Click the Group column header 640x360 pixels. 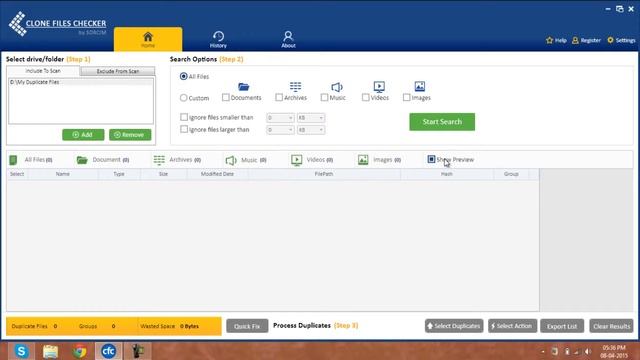(x=511, y=174)
